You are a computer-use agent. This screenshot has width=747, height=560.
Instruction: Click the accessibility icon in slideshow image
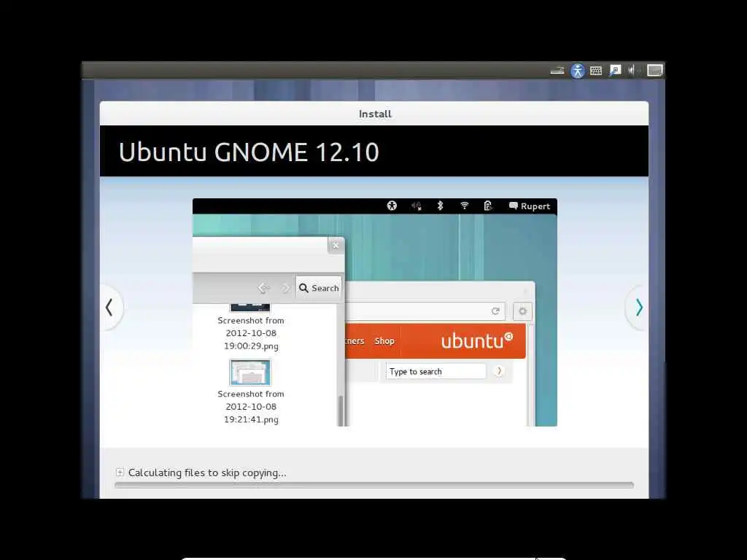click(x=392, y=206)
